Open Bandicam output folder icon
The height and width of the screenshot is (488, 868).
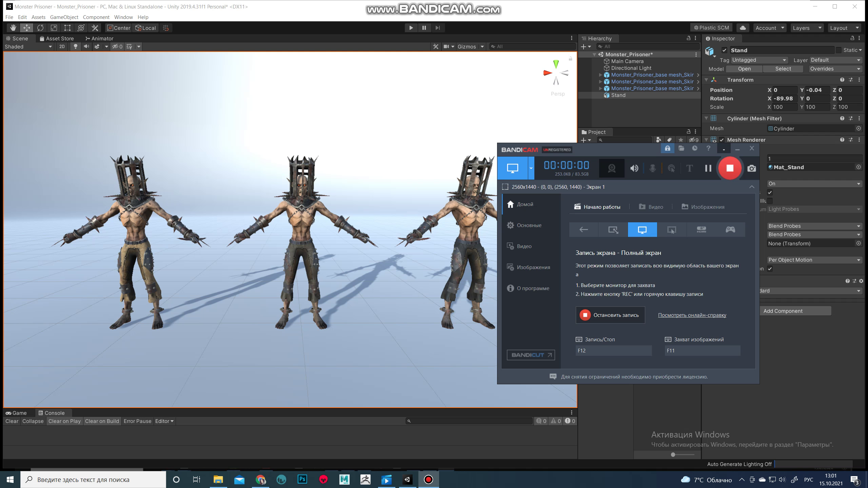point(681,148)
